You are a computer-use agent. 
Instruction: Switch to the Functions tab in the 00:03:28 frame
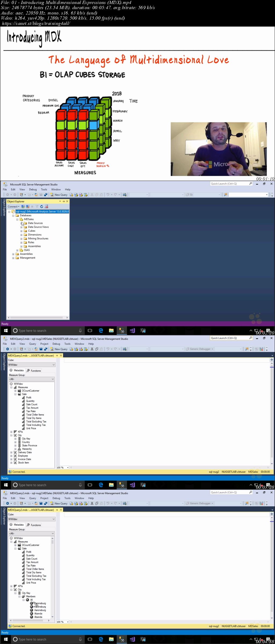[x=34, y=371]
